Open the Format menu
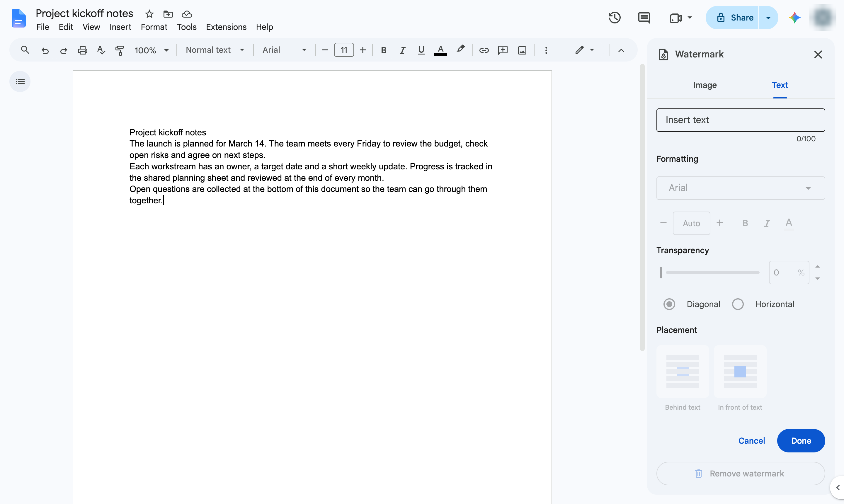Screen dimensions: 844x504 154,27
